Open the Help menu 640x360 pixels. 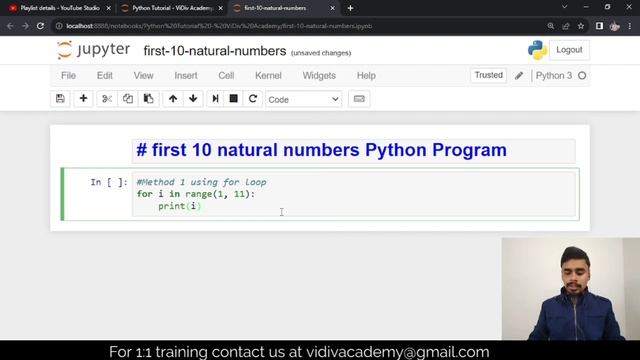tap(366, 76)
